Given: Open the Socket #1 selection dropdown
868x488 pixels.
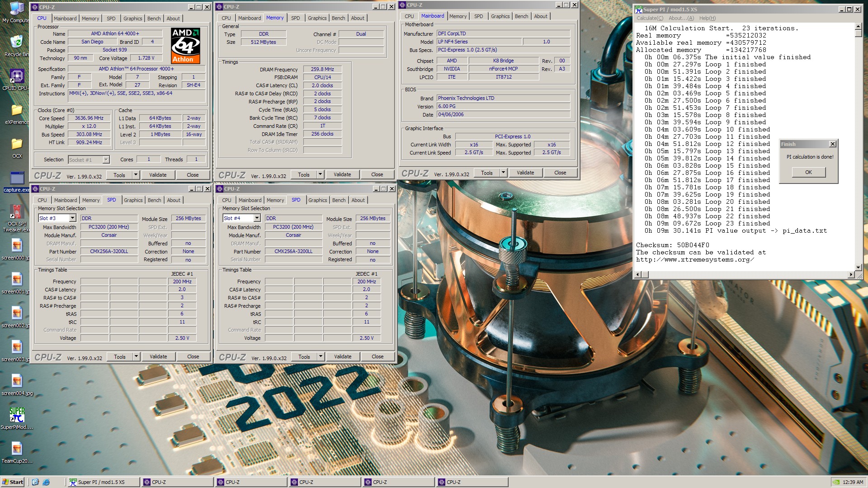Looking at the screenshot, I should point(106,160).
